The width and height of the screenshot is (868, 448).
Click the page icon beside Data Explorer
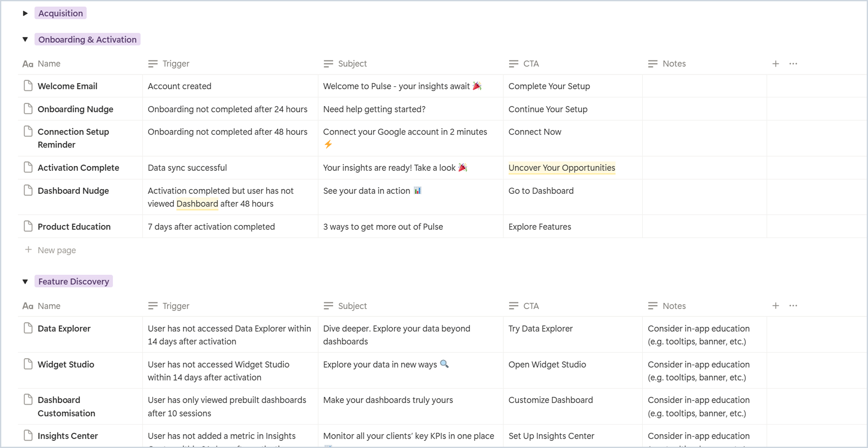pyautogui.click(x=28, y=328)
